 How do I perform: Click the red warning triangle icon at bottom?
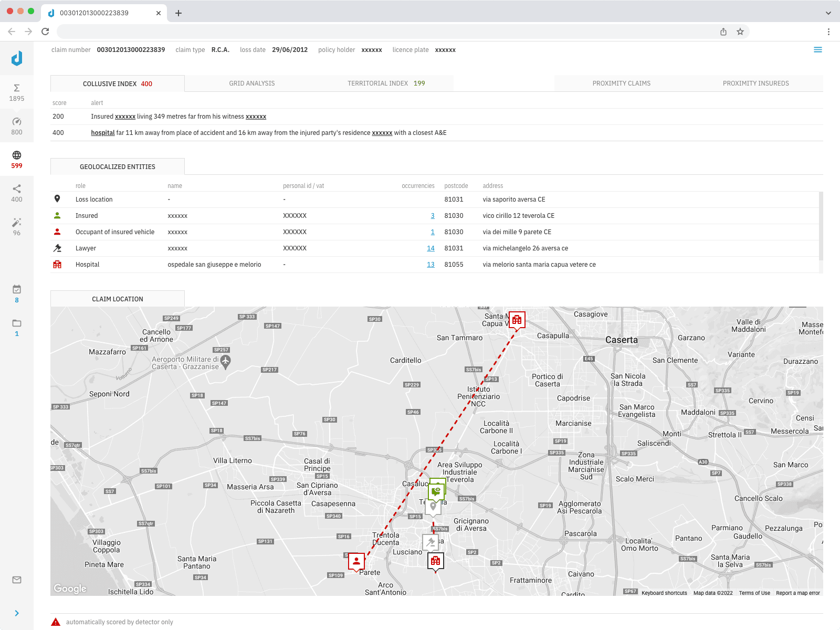[x=56, y=622]
